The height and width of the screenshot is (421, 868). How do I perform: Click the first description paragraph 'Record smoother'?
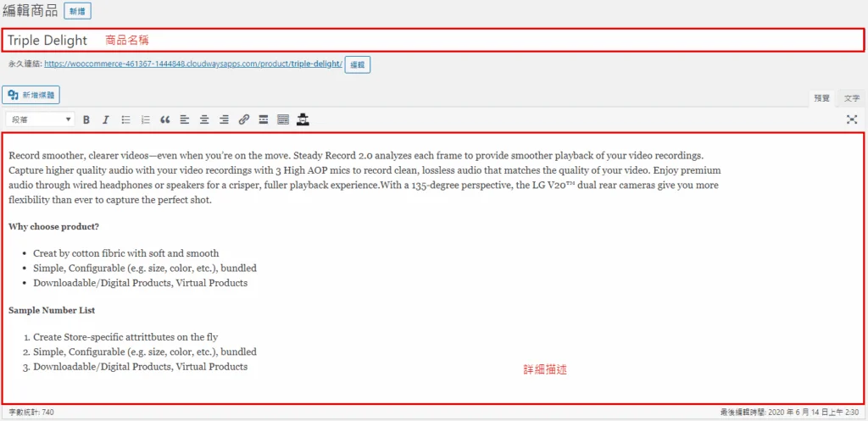pyautogui.click(x=364, y=178)
